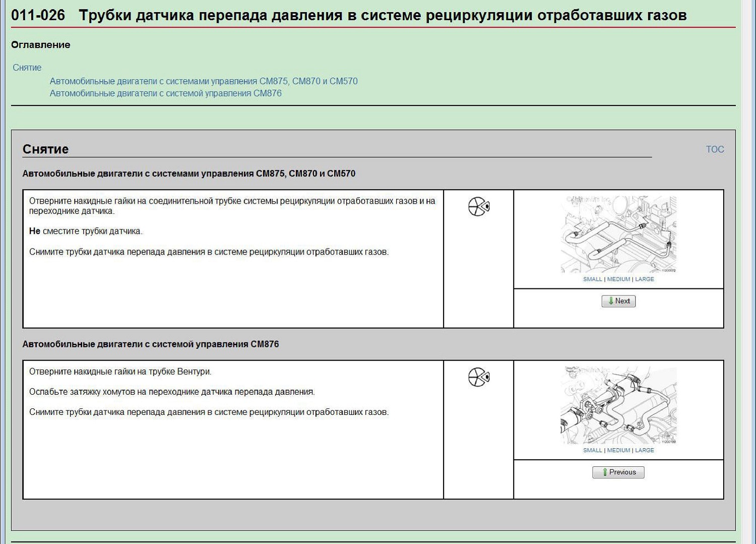Open contents link for CM875, CM870 и CM570 engines
The width and height of the screenshot is (756, 544).
point(204,81)
